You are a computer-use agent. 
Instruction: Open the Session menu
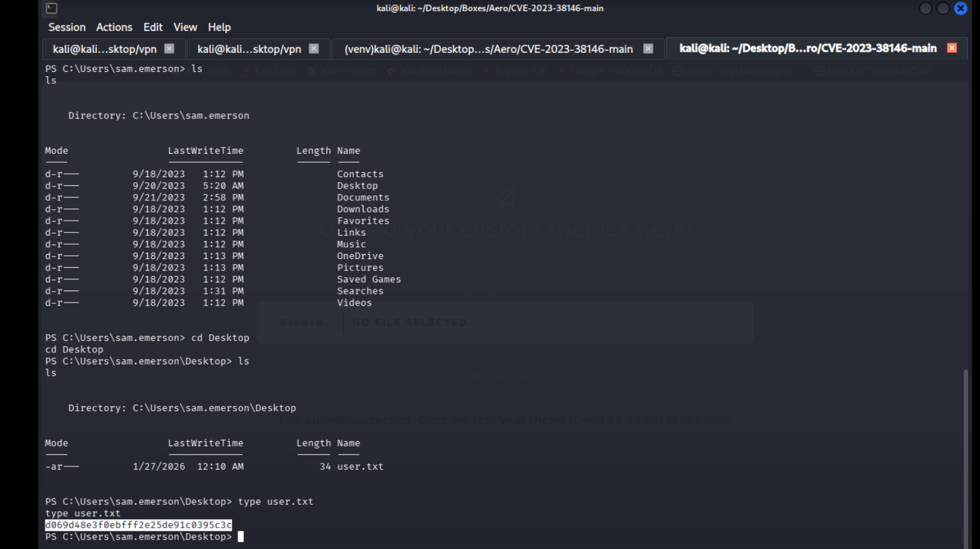pyautogui.click(x=67, y=27)
